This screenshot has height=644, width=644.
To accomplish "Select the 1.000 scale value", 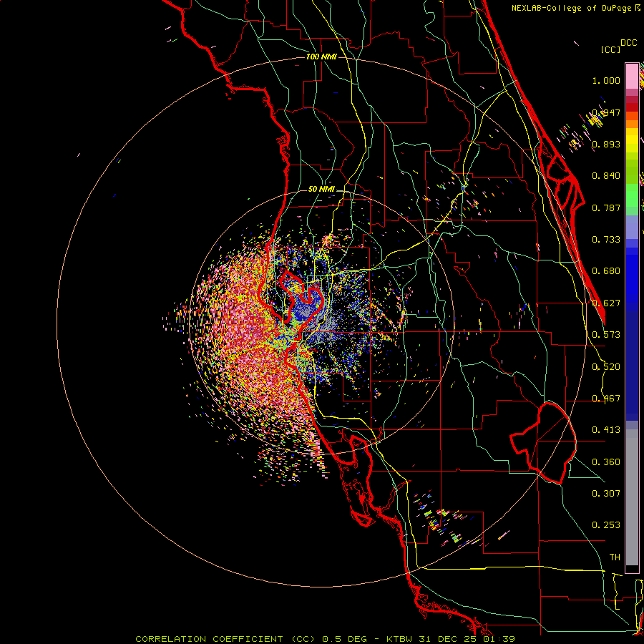I will (x=606, y=80).
